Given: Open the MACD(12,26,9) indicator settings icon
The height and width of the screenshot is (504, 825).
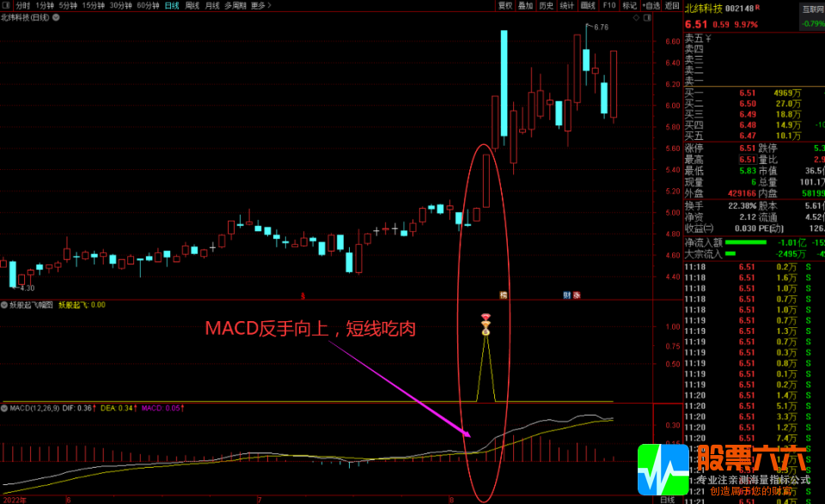Looking at the screenshot, I should [4, 409].
